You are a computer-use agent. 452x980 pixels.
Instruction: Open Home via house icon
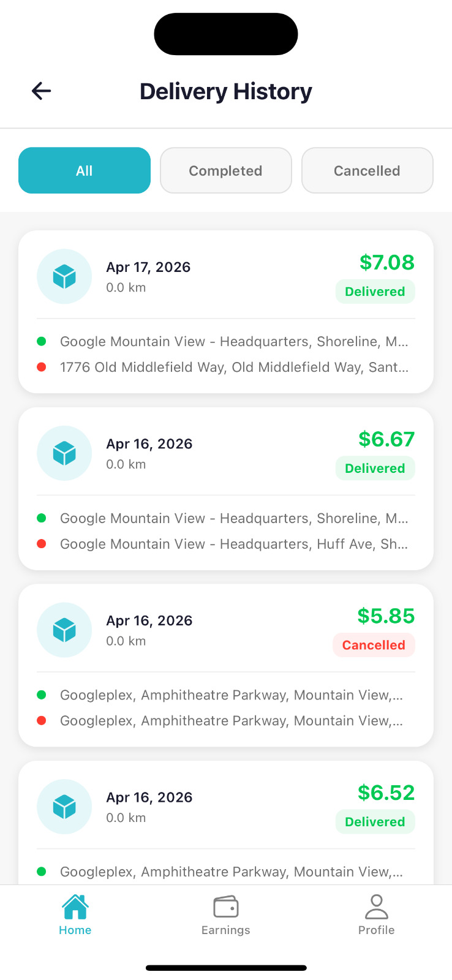tap(75, 907)
